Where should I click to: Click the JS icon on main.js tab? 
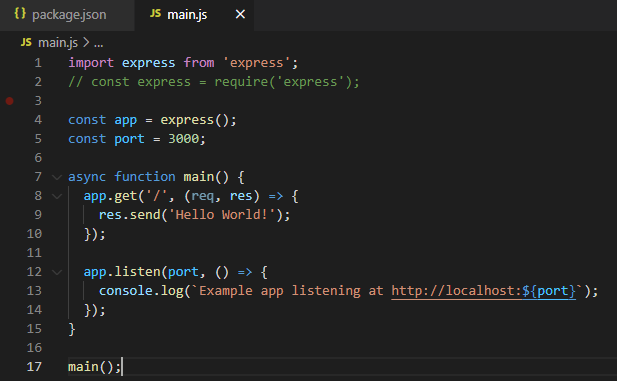pos(155,14)
